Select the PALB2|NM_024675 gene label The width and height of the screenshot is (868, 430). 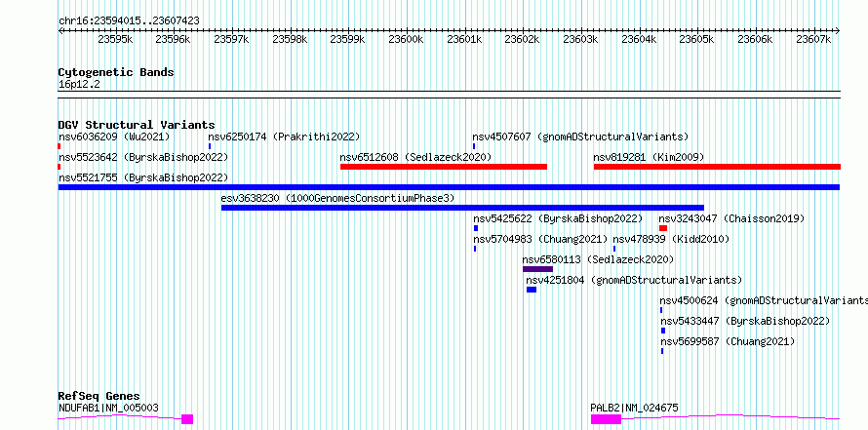point(634,408)
